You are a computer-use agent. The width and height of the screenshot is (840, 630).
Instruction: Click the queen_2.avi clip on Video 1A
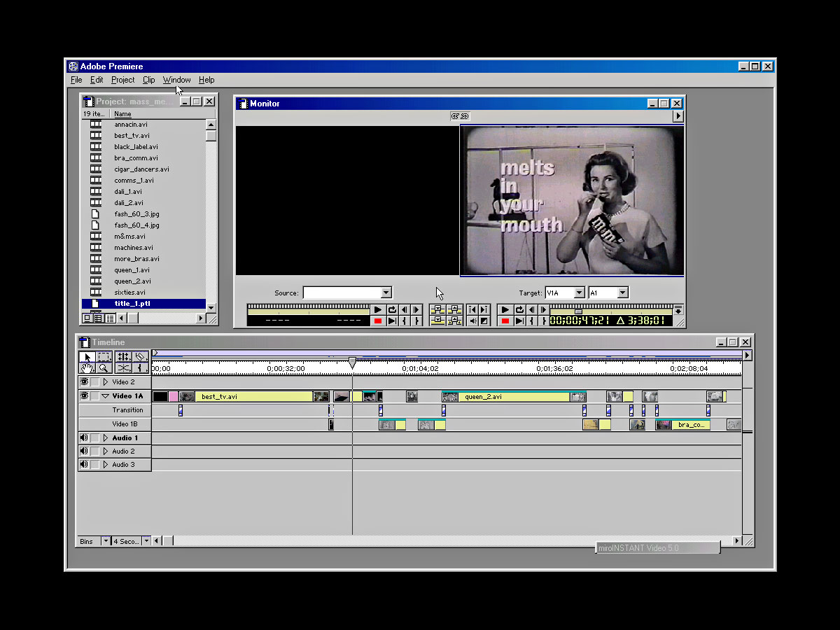coord(514,396)
